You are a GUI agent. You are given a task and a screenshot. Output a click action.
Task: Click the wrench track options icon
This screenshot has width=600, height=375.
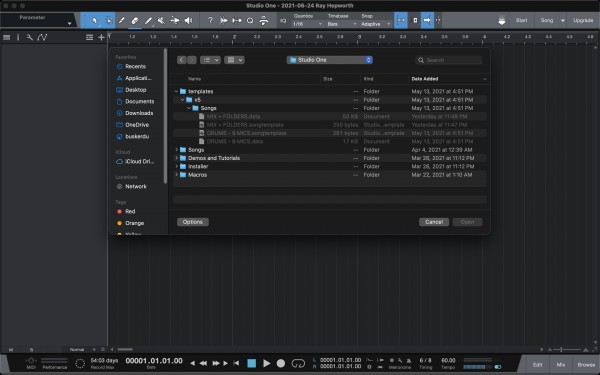pyautogui.click(x=29, y=37)
